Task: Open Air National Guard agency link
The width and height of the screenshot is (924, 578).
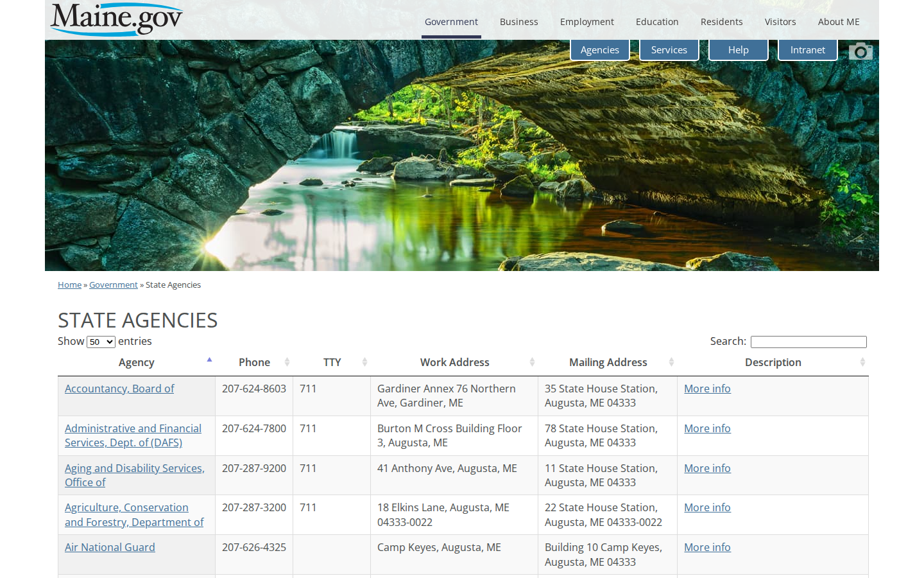Action: tap(110, 547)
